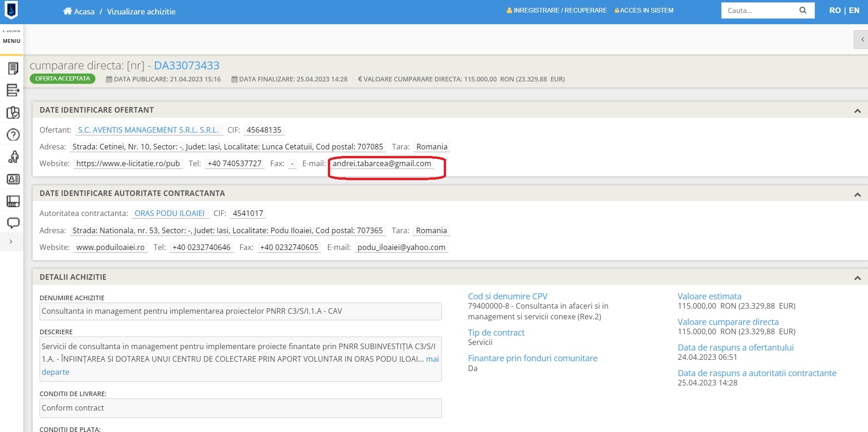Select date value 25.04.2023 14:28 under autoritatii
868x432 pixels.
tap(707, 383)
